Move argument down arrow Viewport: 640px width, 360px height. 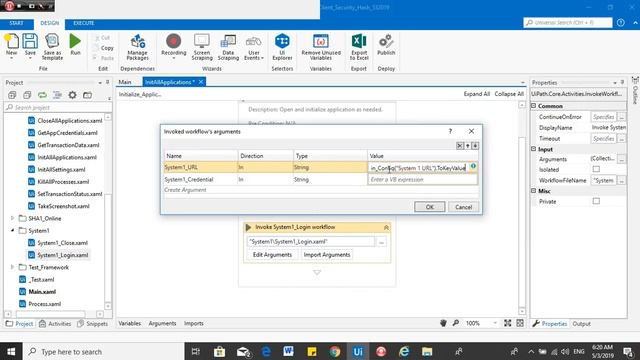click(475, 146)
